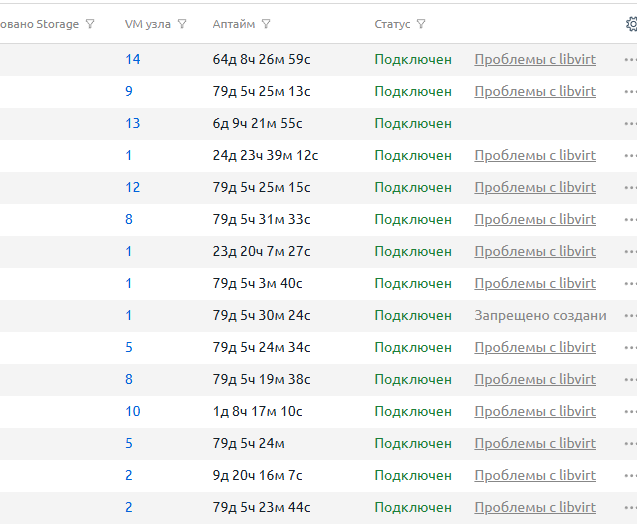Open three-dot menu for 6д 9ч 21м 55с row
This screenshot has height=524, width=637.
tap(629, 124)
